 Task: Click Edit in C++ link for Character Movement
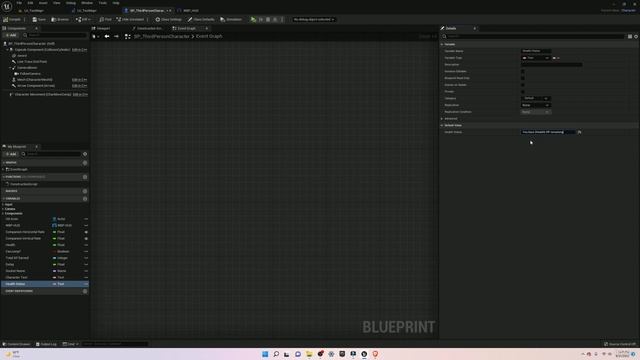pos(80,94)
